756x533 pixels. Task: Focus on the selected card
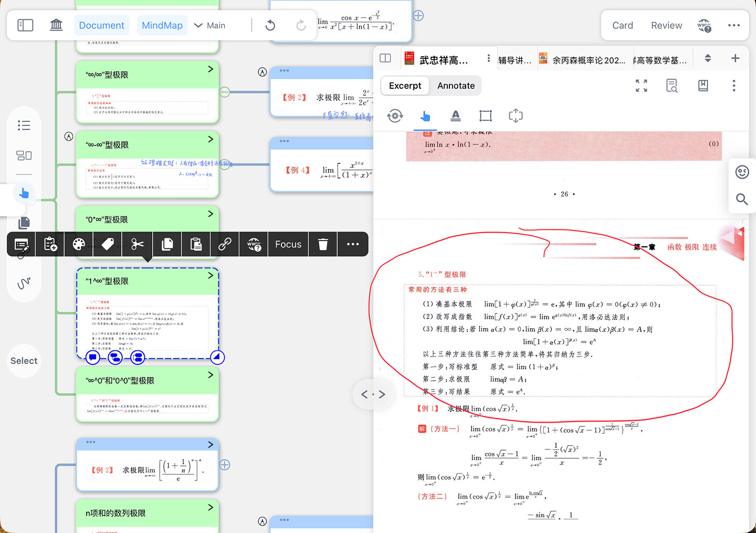point(288,245)
